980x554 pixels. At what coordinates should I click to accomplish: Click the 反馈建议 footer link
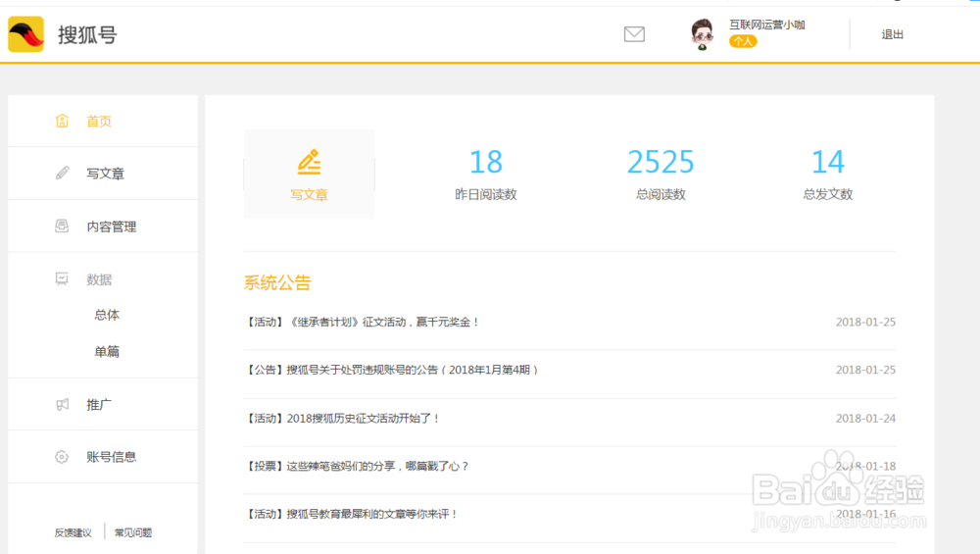73,532
